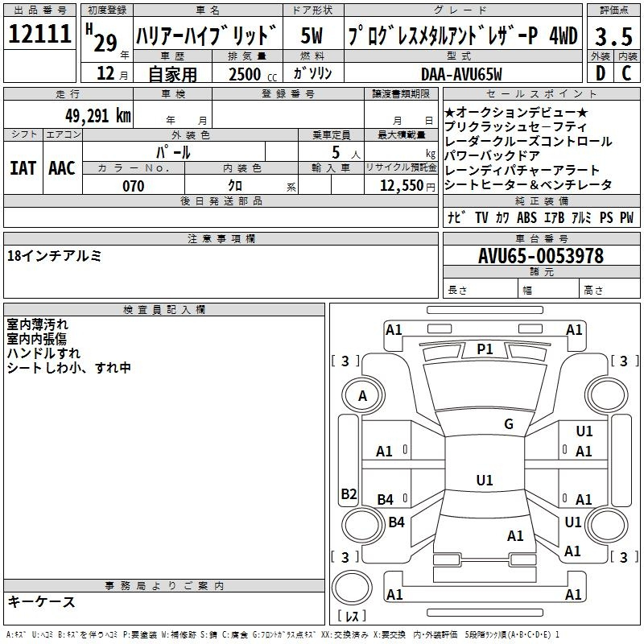Click the カワ leather equipment entry
The image size is (644, 644).
click(502, 217)
